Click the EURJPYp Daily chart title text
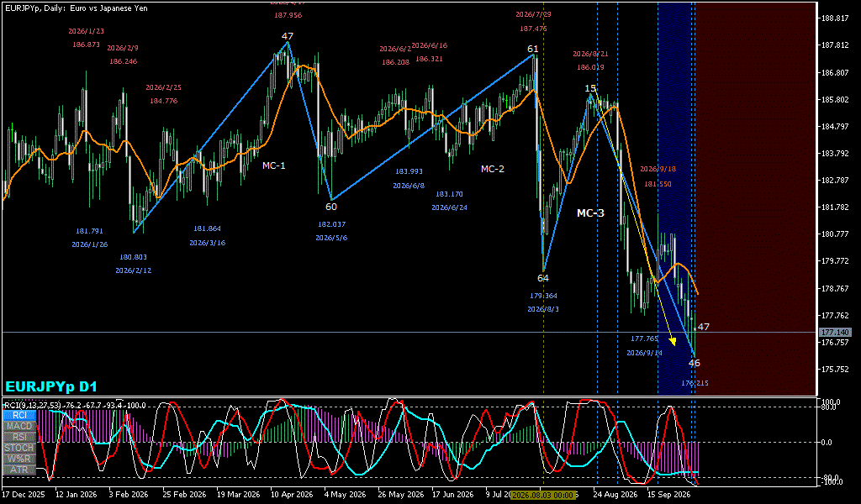The image size is (861, 504). [77, 8]
